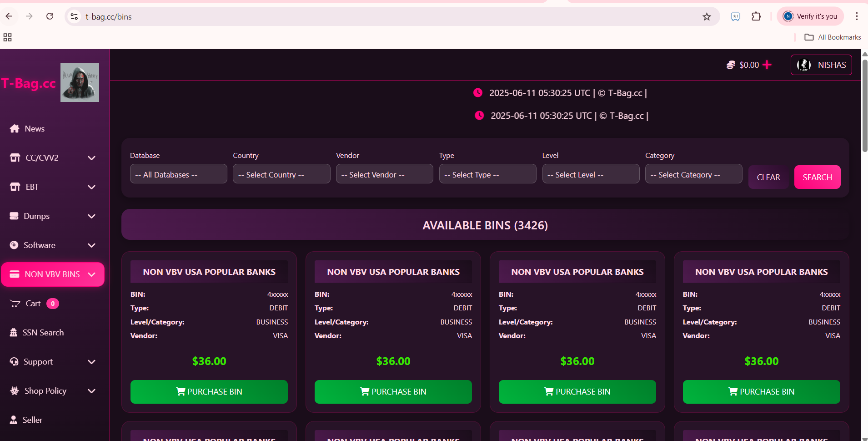This screenshot has width=868, height=441.
Task: Click the card icon beside Dumps
Action: (14, 216)
